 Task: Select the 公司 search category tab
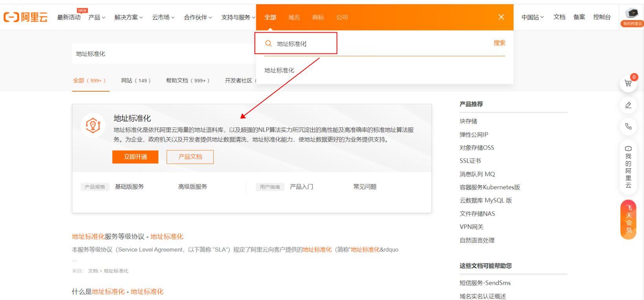[342, 17]
